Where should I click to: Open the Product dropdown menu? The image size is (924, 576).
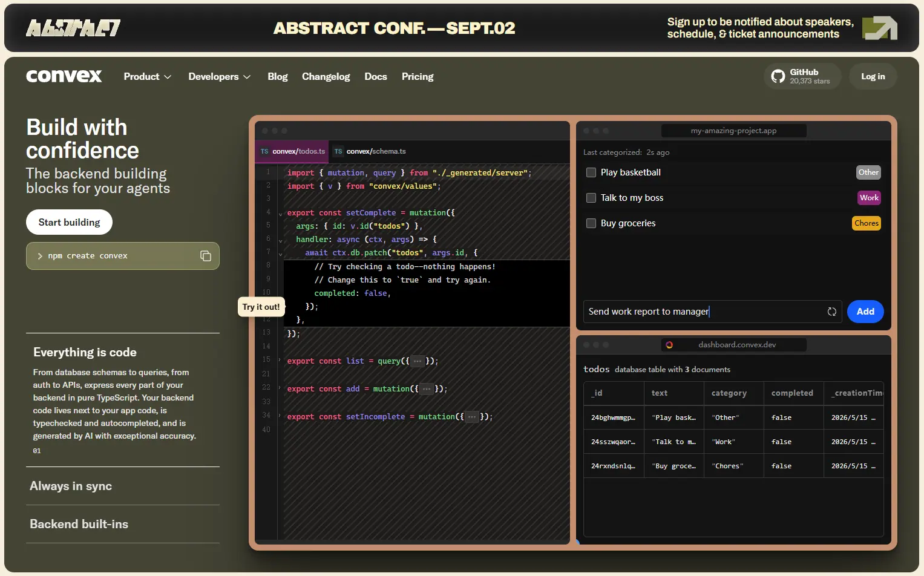148,77
